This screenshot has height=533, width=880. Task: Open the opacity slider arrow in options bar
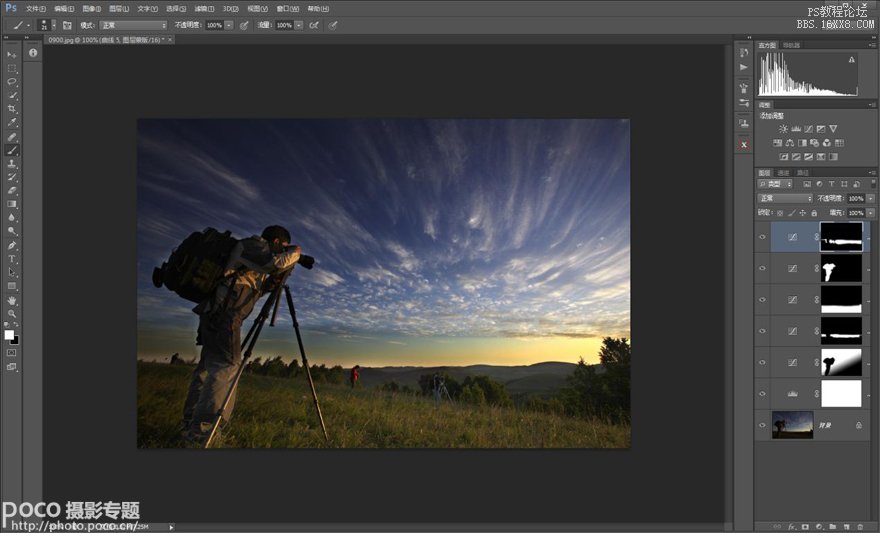click(228, 25)
